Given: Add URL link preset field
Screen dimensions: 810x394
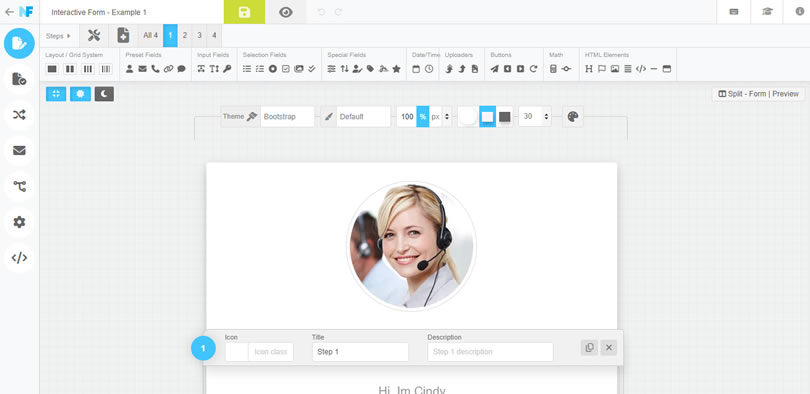Looking at the screenshot, I should pyautogui.click(x=168, y=69).
